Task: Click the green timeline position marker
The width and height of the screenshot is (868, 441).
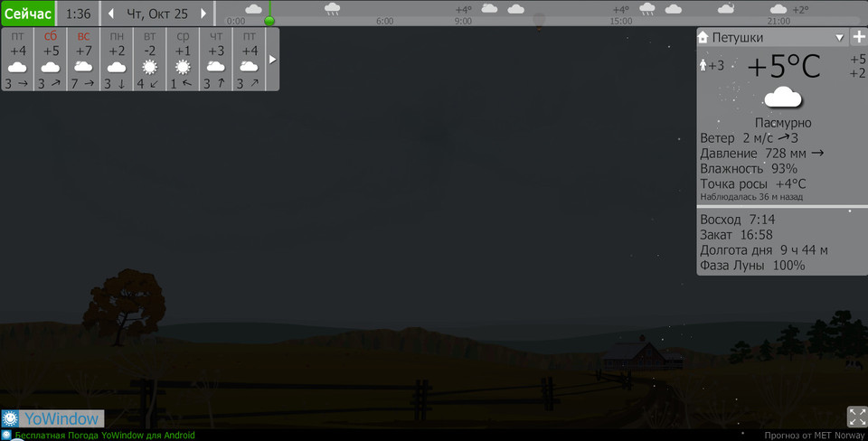Action: tap(269, 20)
